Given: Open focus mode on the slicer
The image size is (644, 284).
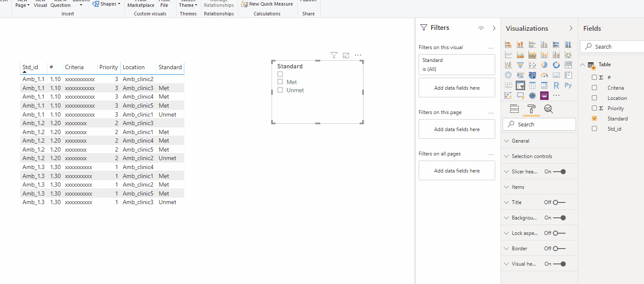Looking at the screenshot, I should [x=346, y=55].
